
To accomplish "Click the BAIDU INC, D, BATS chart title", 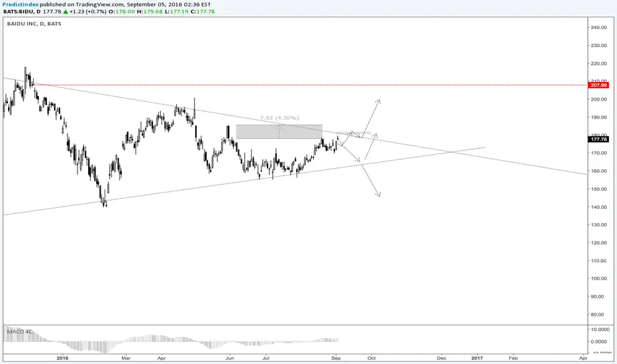I will 34,24.
